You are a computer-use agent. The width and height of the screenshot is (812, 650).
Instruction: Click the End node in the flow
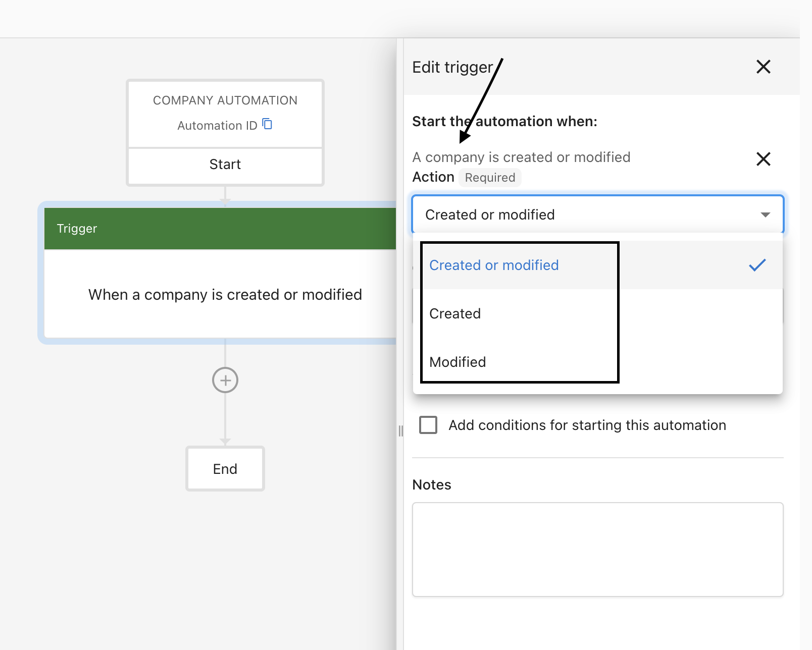point(225,469)
